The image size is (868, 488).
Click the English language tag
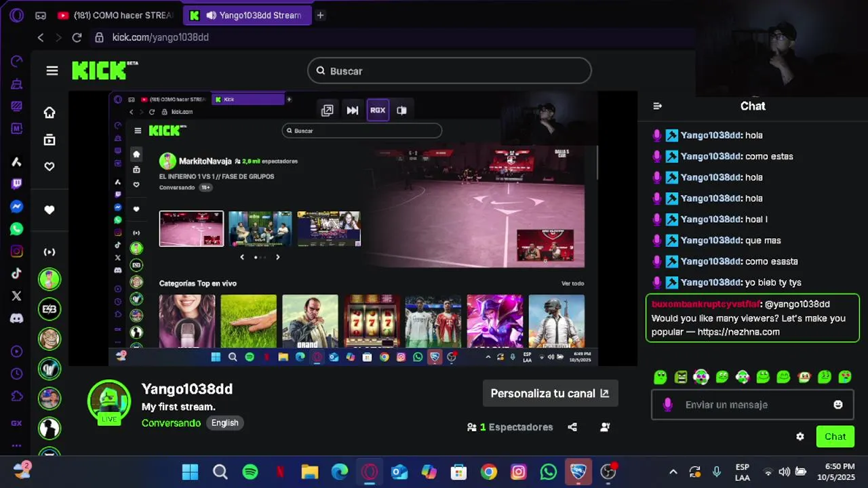(x=224, y=423)
